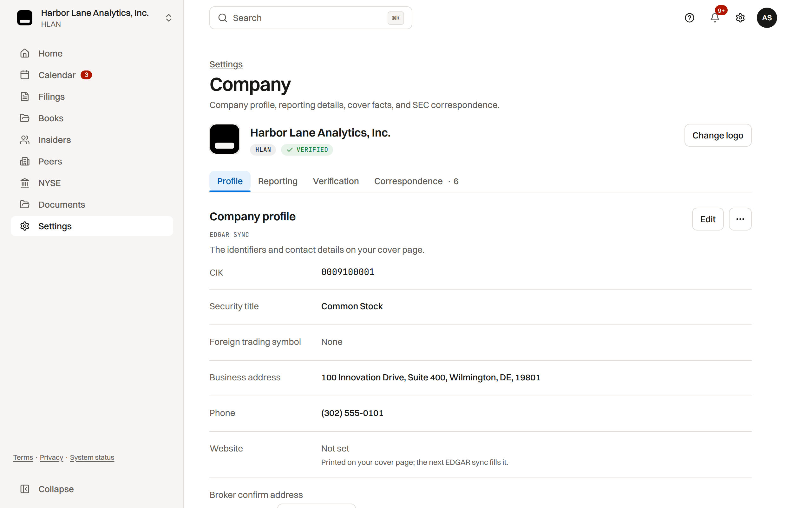Click the Change logo button
Screen dimensions: 812x508
click(x=718, y=135)
